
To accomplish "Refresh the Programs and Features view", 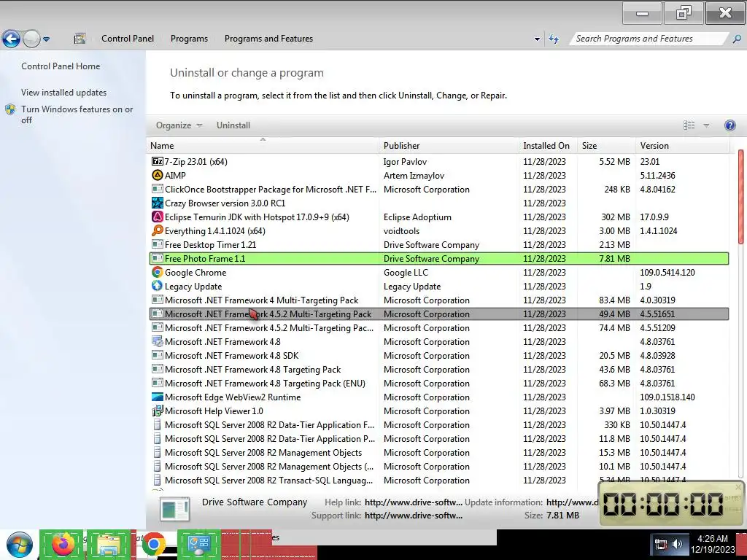I will pyautogui.click(x=554, y=39).
